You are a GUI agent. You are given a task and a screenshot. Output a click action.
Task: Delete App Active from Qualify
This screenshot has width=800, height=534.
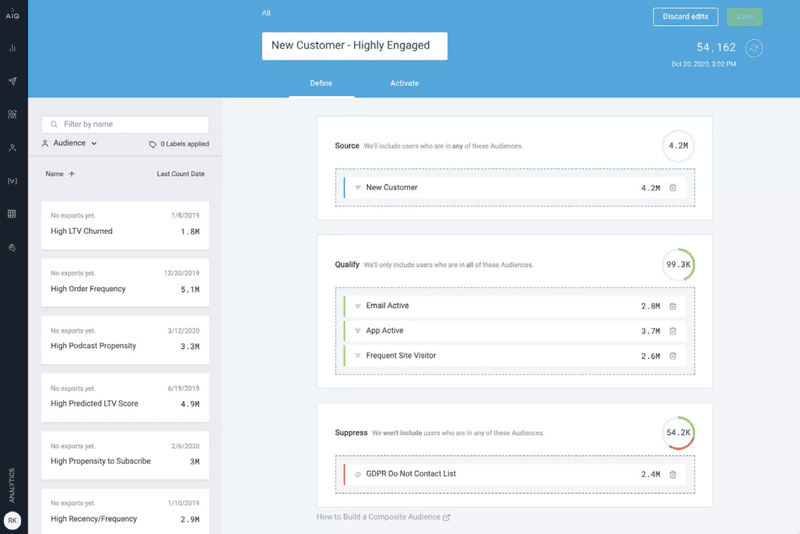point(673,331)
